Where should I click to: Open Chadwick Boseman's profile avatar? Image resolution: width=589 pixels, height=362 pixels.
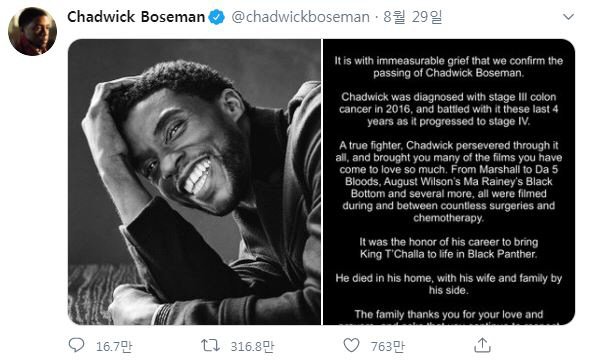tap(32, 31)
